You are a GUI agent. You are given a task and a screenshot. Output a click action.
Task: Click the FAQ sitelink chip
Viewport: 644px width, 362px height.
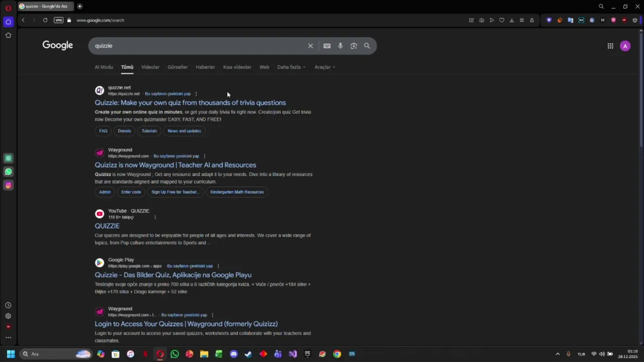click(103, 131)
